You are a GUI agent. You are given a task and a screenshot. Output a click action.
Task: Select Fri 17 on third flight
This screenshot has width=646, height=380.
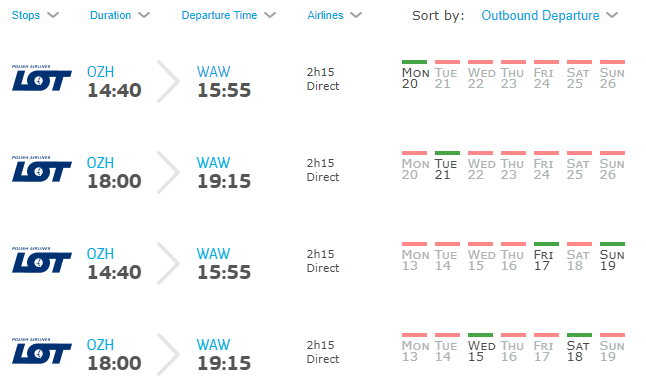[544, 258]
